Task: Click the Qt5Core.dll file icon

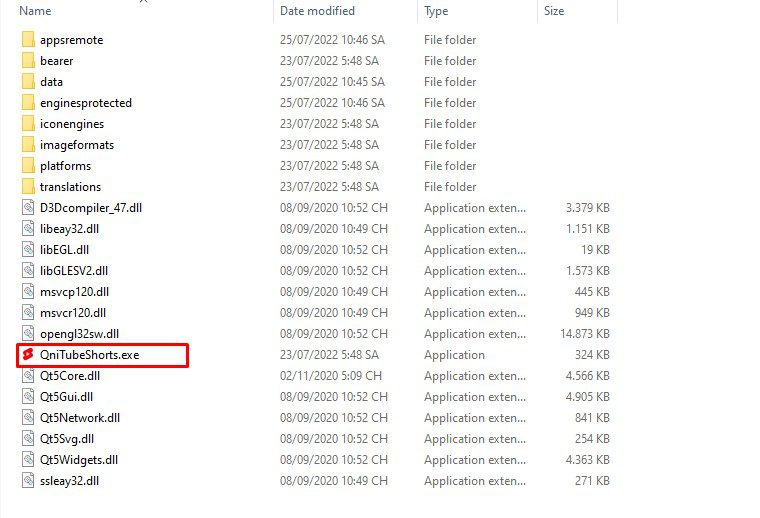Action: click(28, 376)
